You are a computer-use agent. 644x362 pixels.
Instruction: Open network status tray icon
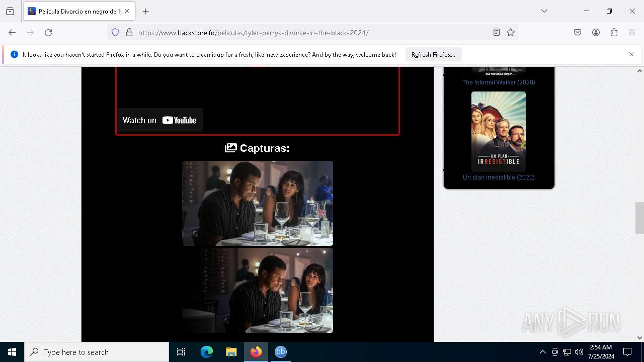pos(567,352)
